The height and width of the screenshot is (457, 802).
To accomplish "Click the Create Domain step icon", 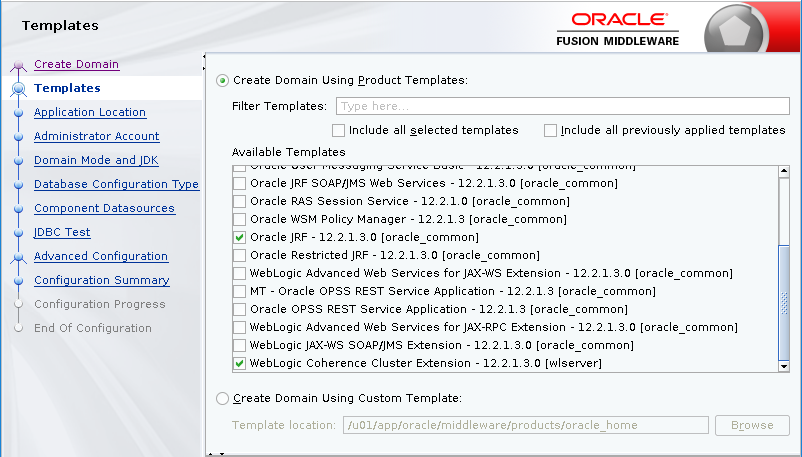I will tap(18, 66).
